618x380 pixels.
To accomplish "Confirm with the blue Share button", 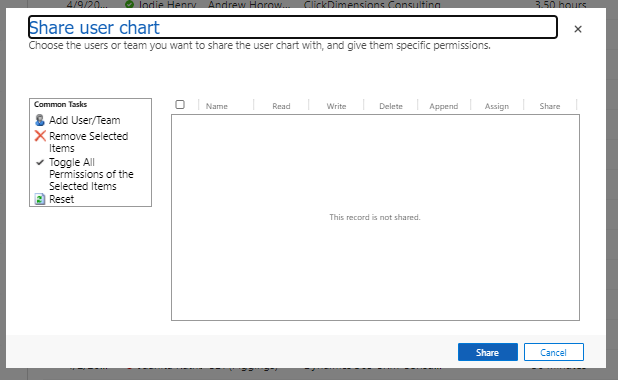I will pos(488,352).
